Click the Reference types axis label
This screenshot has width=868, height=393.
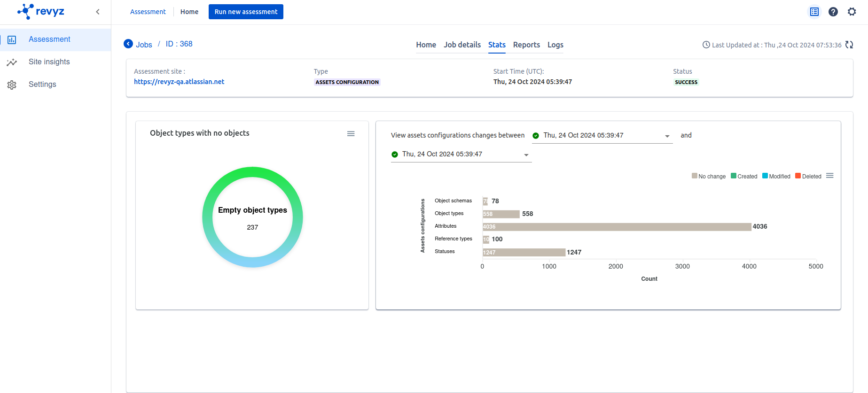pyautogui.click(x=454, y=239)
